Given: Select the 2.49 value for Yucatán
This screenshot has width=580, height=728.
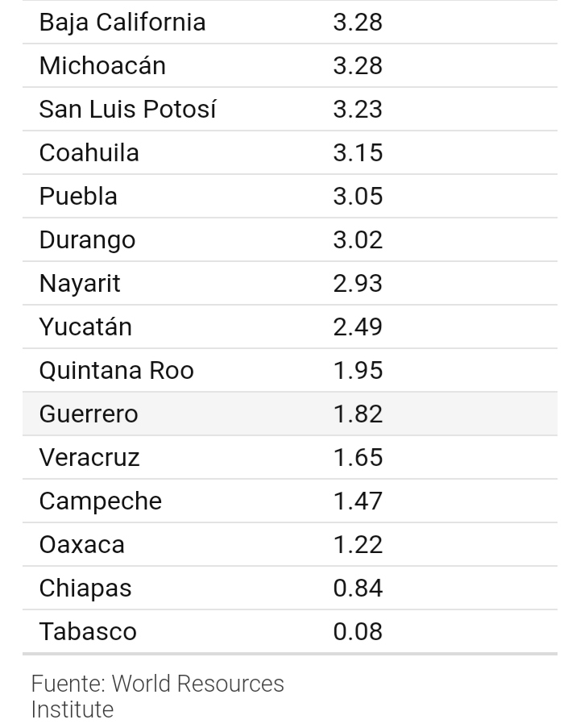Looking at the screenshot, I should [358, 327].
